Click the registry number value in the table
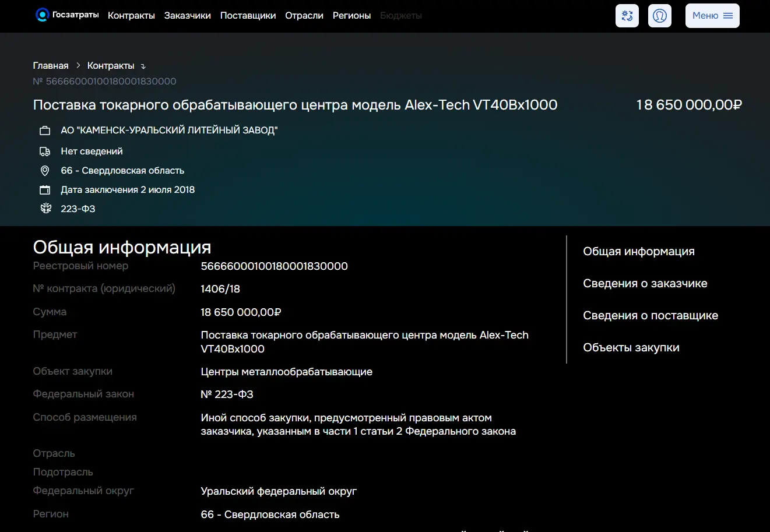770x532 pixels. point(275,266)
